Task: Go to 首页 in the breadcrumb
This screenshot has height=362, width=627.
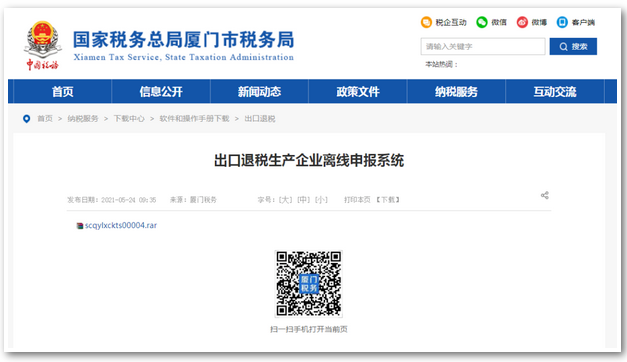Action: 45,119
